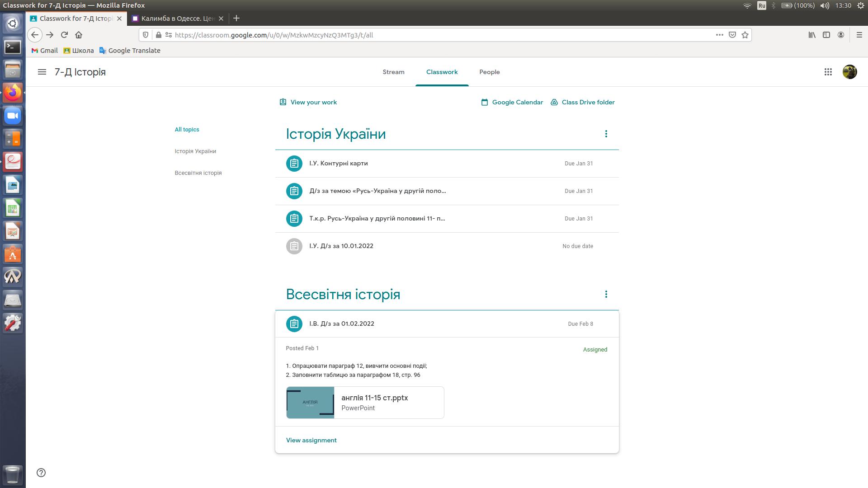Image resolution: width=868 pixels, height=488 pixels.
Task: Click the View assignment link
Action: pyautogui.click(x=311, y=440)
